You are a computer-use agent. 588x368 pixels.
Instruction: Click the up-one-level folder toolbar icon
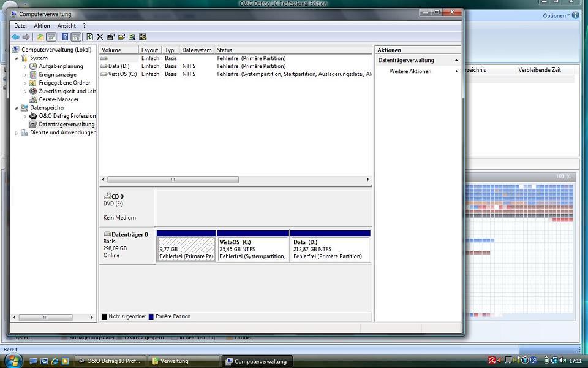(40, 37)
